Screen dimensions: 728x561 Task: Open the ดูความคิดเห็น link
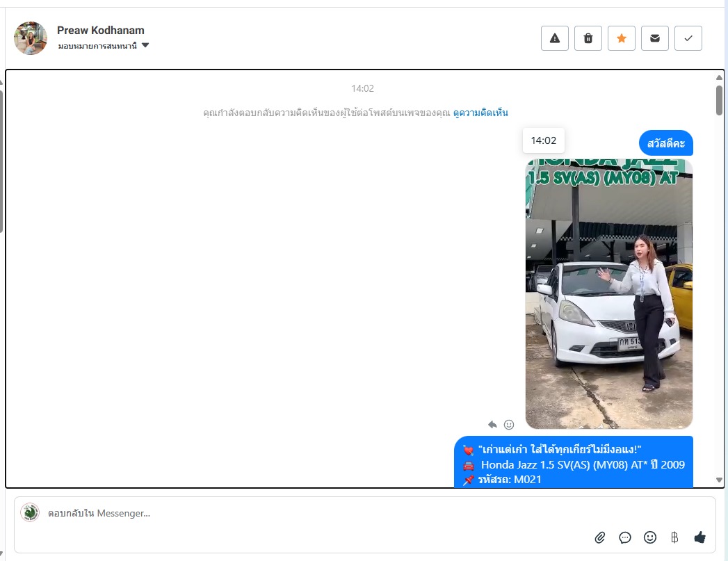(x=480, y=113)
